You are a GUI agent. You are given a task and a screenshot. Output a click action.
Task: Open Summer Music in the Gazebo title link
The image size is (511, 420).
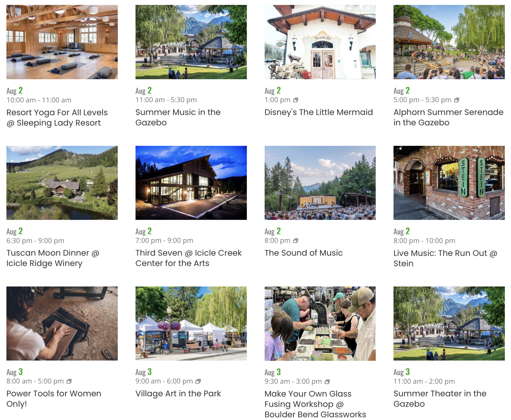(178, 117)
